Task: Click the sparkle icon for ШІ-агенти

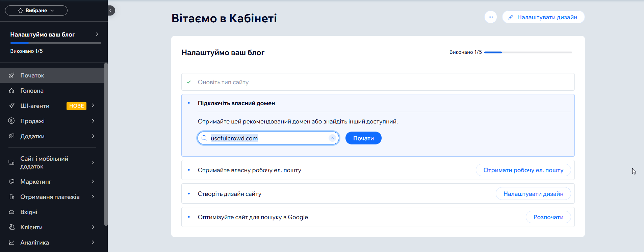Action: click(11, 106)
